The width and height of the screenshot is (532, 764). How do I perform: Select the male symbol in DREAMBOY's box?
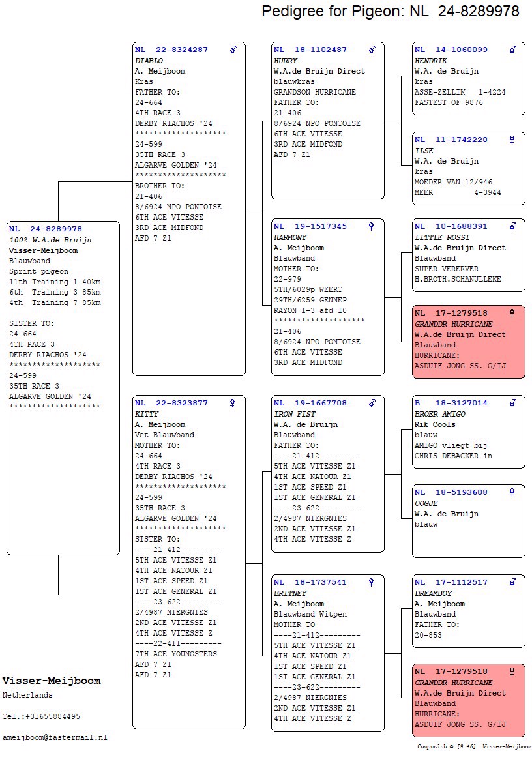(x=513, y=582)
